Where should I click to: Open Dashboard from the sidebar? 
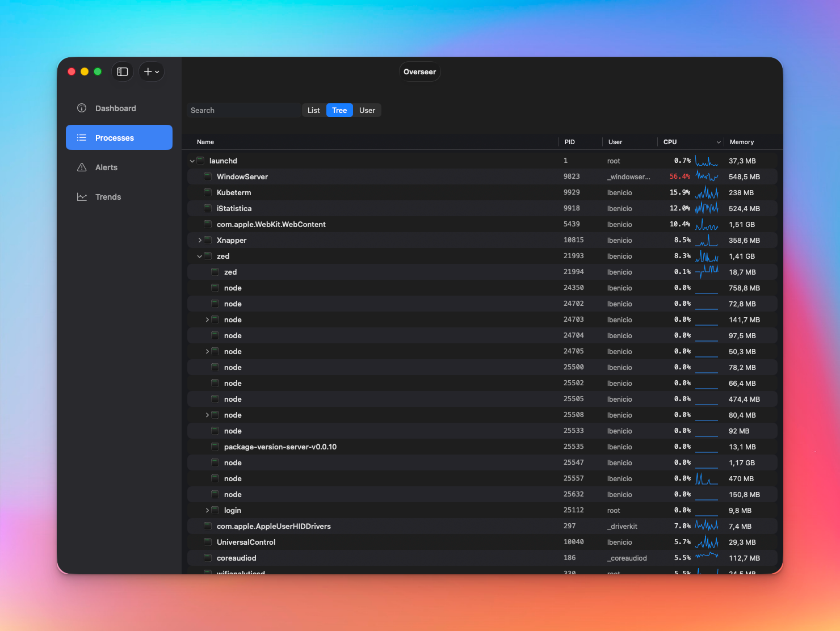point(81,108)
